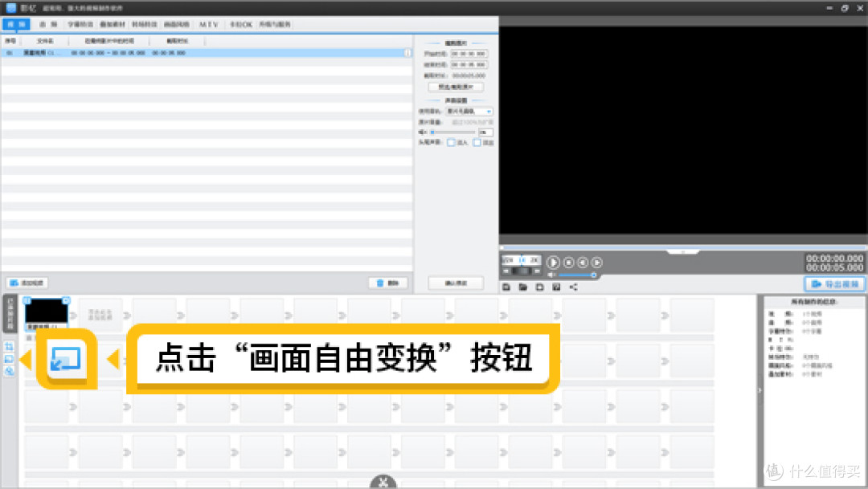Click the volume percent input box

(485, 132)
